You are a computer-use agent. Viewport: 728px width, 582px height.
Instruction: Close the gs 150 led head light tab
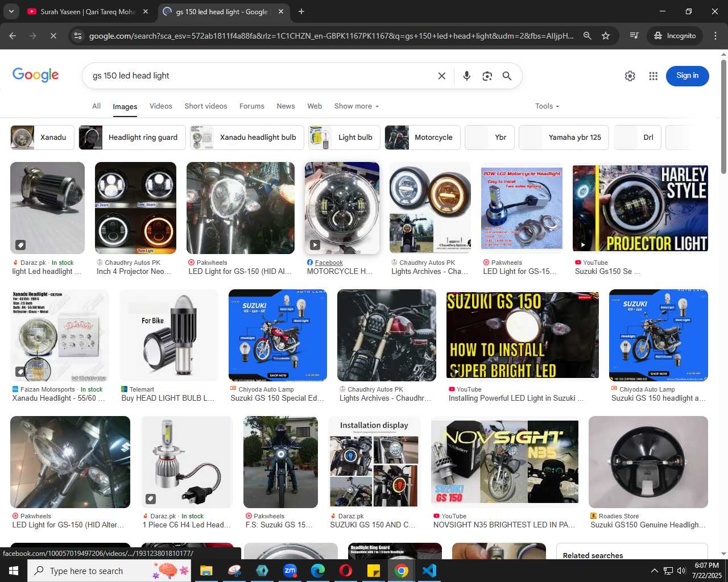pos(281,11)
